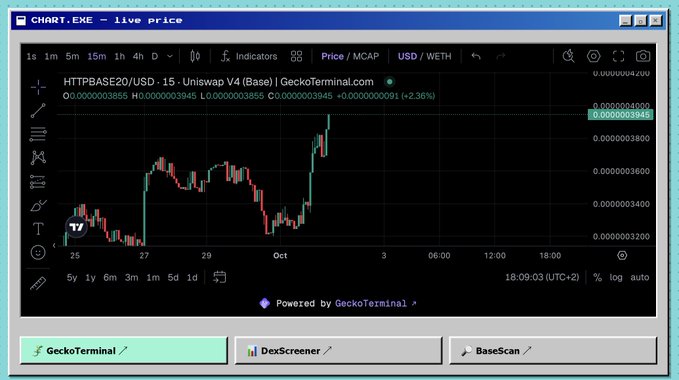Click the Oct date axis label
Viewport: 679px width, 380px height.
[x=280, y=255]
